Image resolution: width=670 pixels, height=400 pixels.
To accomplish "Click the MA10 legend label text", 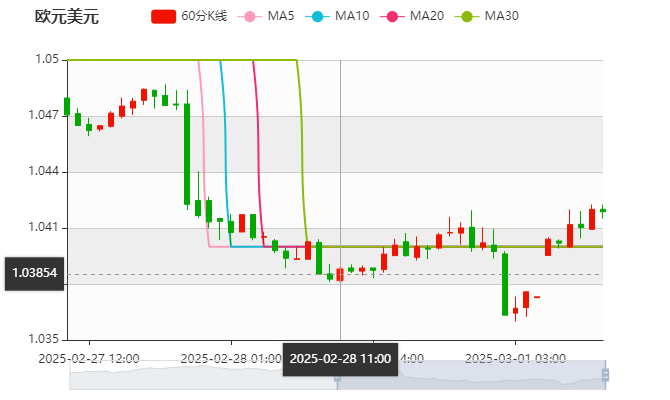I will 351,16.
